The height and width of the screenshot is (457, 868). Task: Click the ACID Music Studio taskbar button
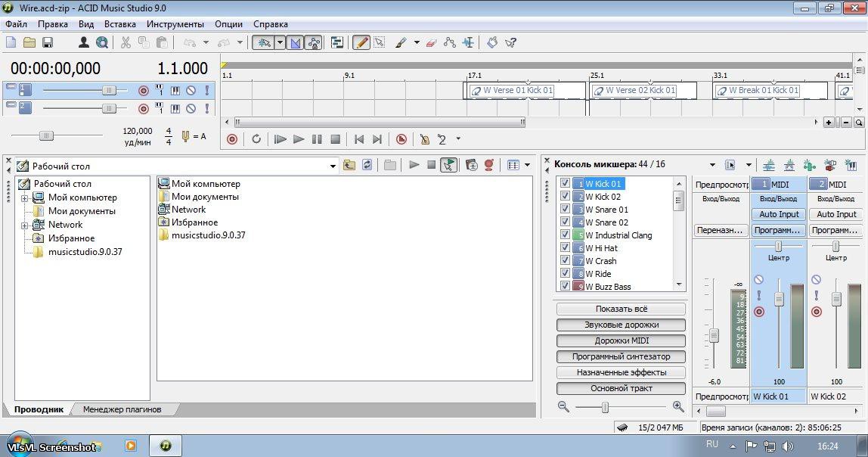[x=166, y=446]
